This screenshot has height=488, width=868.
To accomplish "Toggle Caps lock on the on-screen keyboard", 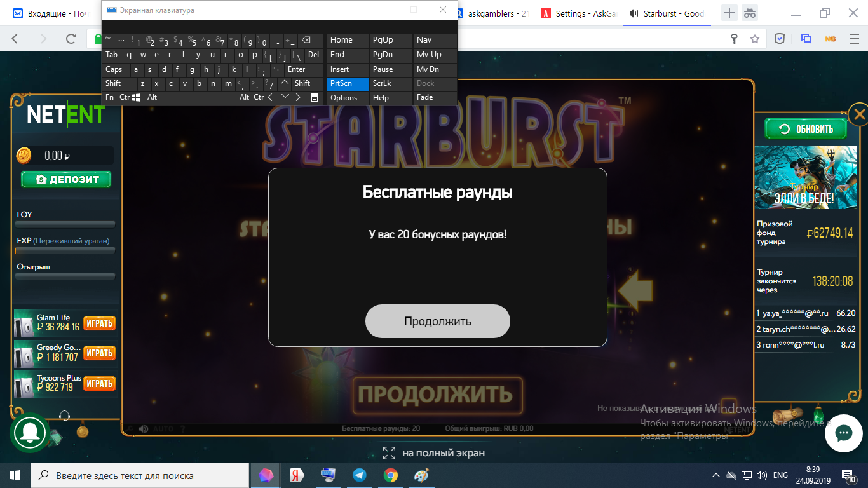I will [117, 69].
